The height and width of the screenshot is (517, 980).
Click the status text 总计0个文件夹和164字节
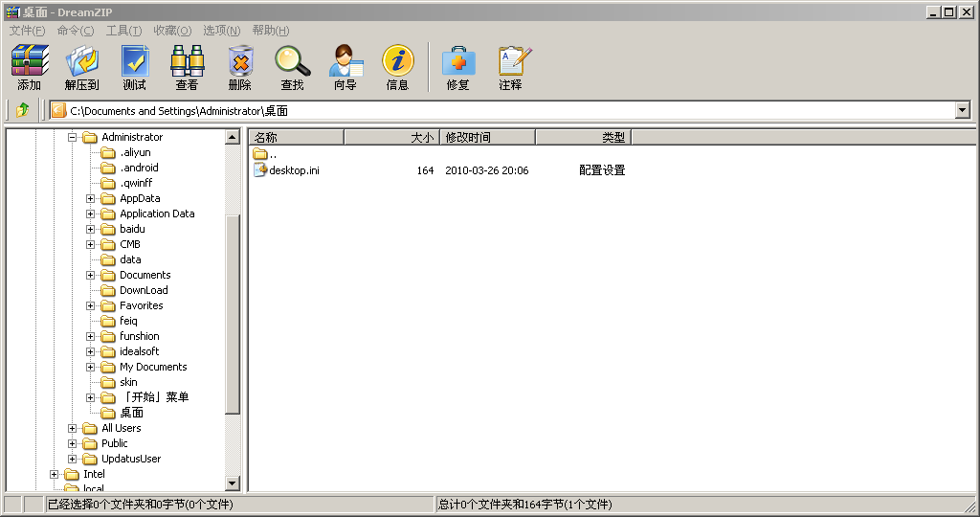pos(525,504)
